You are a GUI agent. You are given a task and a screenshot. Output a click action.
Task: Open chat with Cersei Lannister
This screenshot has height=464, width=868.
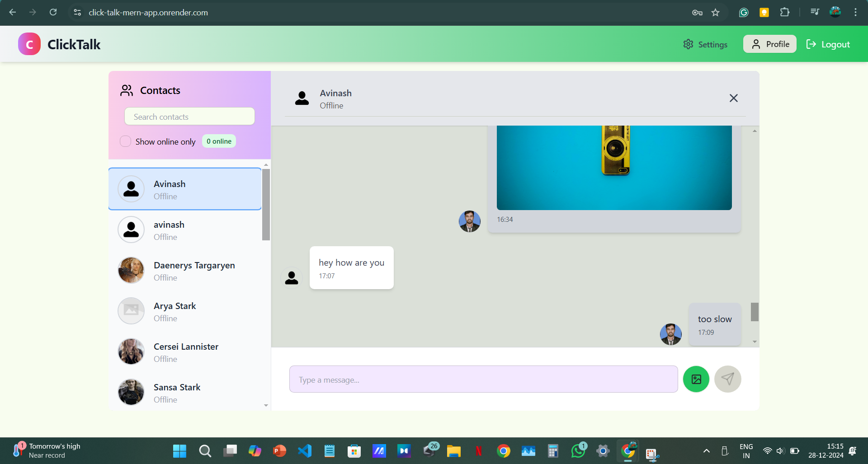[x=185, y=352]
